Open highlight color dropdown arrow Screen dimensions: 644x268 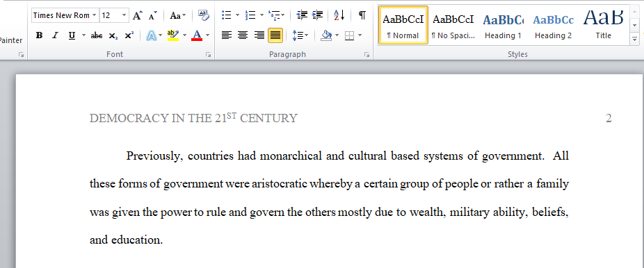coord(184,35)
